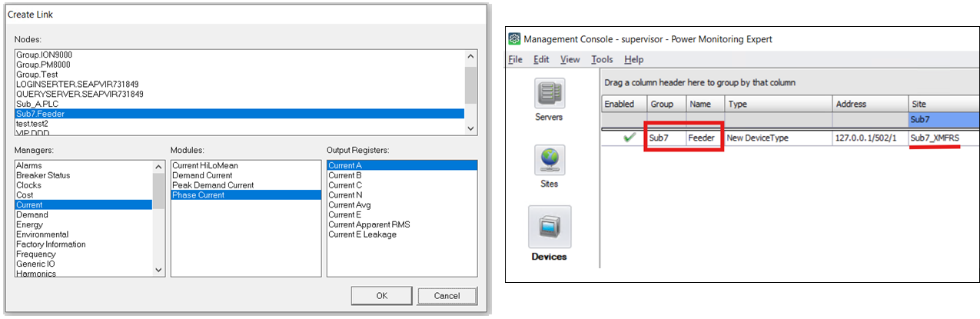Click Cancel in Create Link dialog
980x319 pixels.
point(447,295)
